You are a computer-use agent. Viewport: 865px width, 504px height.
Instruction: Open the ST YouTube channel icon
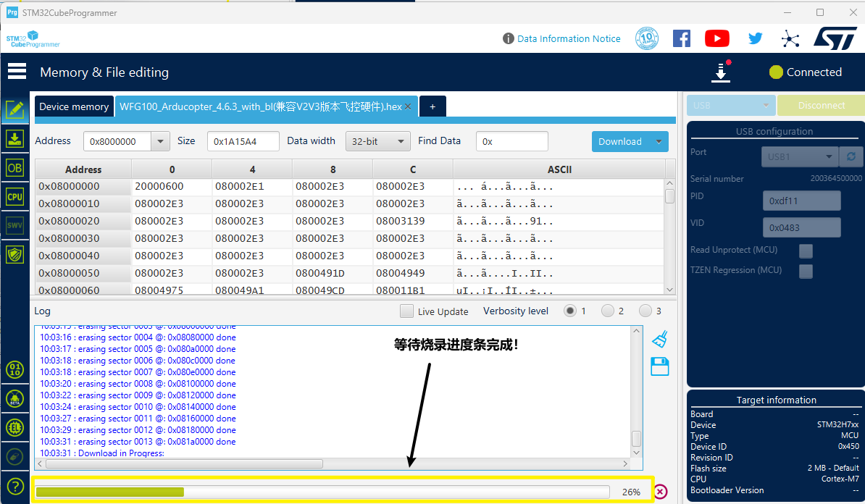717,38
